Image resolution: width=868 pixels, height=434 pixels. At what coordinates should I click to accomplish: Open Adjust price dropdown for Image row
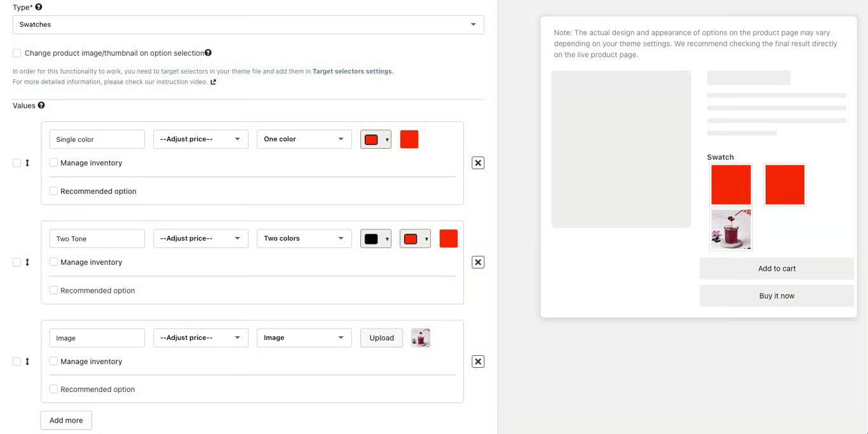[201, 337]
